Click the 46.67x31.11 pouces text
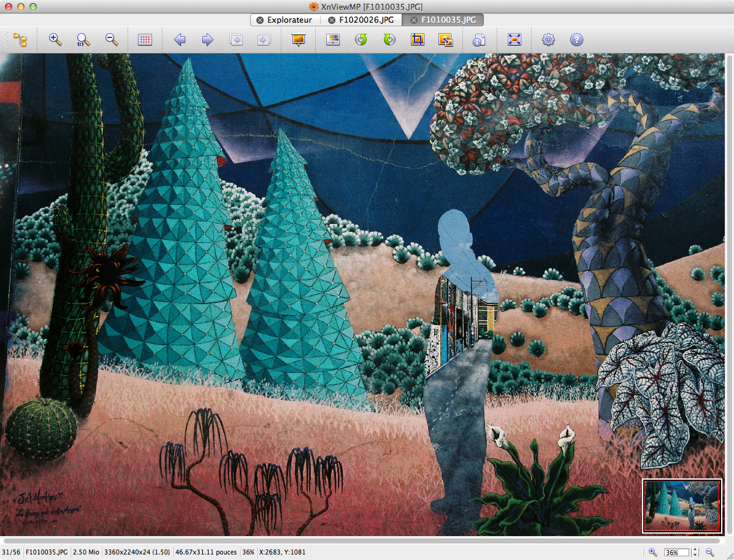The width and height of the screenshot is (734, 560). pos(206,552)
